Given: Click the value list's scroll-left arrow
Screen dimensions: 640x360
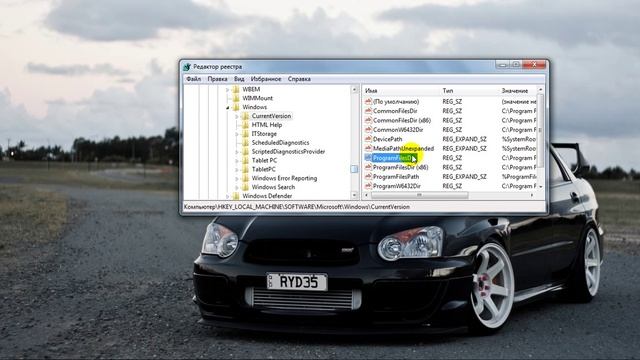Looking at the screenshot, I should point(366,196).
